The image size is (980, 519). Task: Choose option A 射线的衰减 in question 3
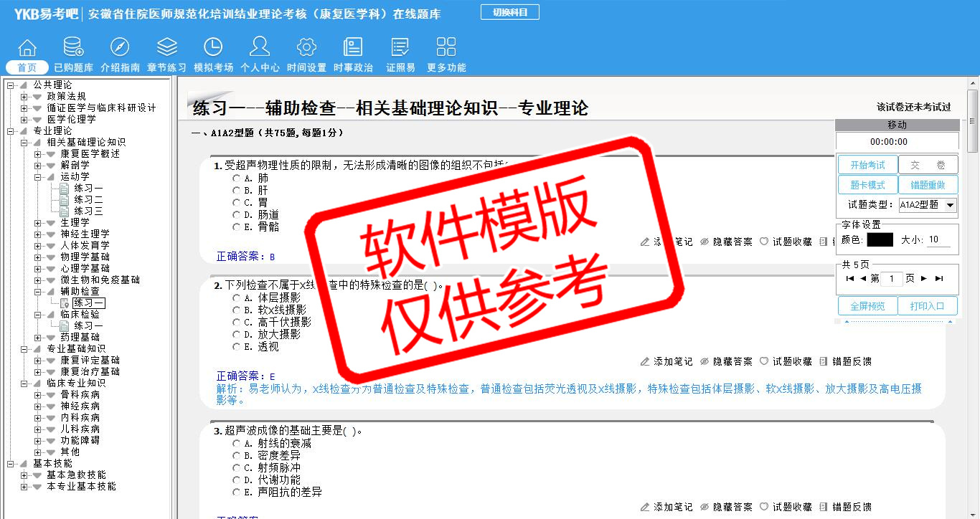pyautogui.click(x=237, y=444)
